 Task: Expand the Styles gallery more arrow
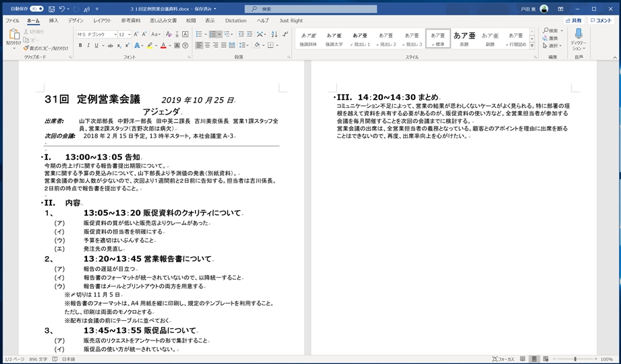coord(532,47)
